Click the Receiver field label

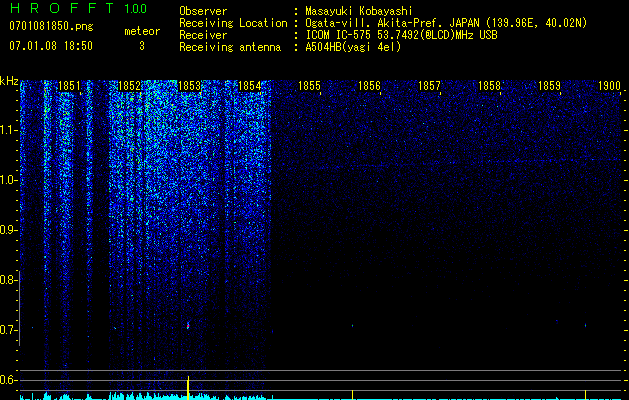(x=203, y=35)
